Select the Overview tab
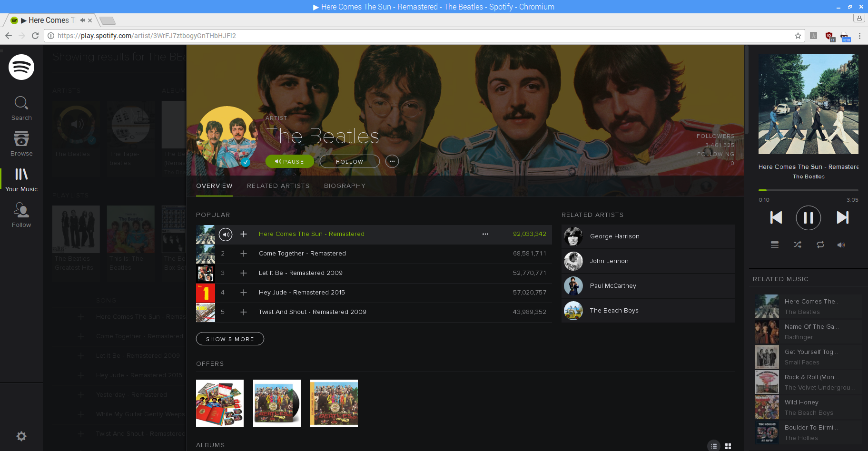 [214, 186]
